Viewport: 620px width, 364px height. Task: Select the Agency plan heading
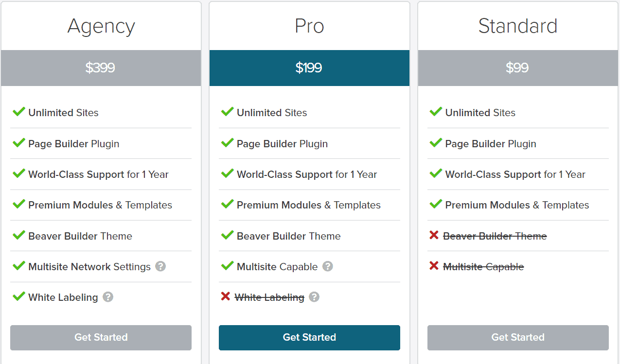[101, 26]
